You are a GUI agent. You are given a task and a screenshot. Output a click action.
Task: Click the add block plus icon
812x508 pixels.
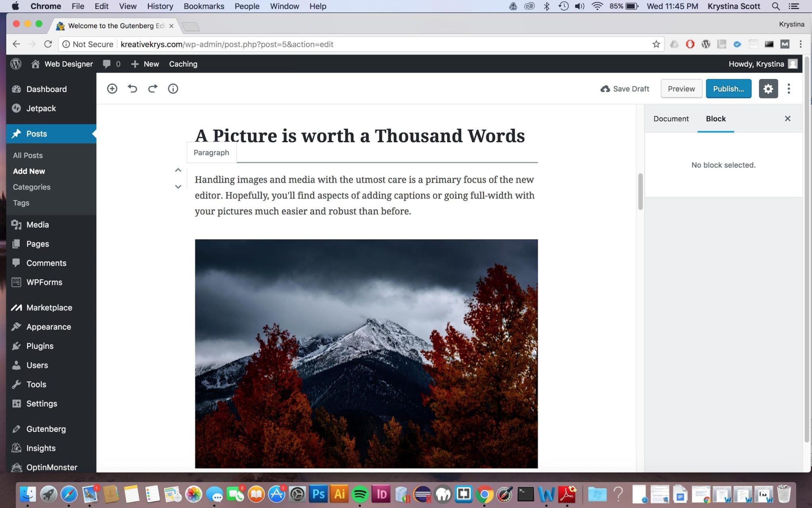tap(112, 89)
